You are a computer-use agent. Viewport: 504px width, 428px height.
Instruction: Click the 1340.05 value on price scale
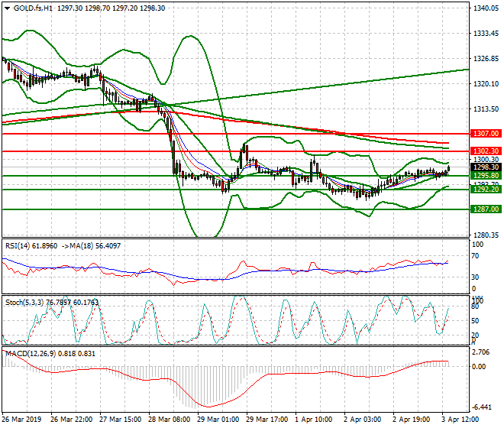486,9
